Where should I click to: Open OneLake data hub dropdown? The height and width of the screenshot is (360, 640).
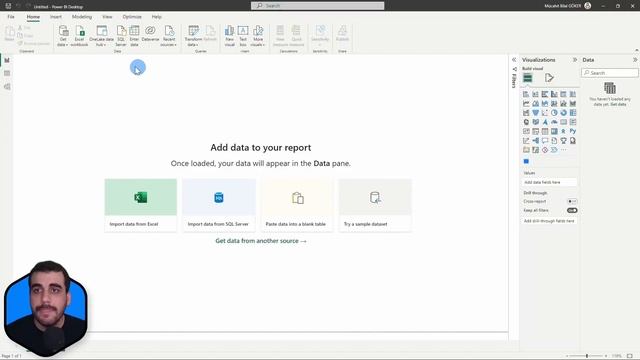(x=101, y=36)
